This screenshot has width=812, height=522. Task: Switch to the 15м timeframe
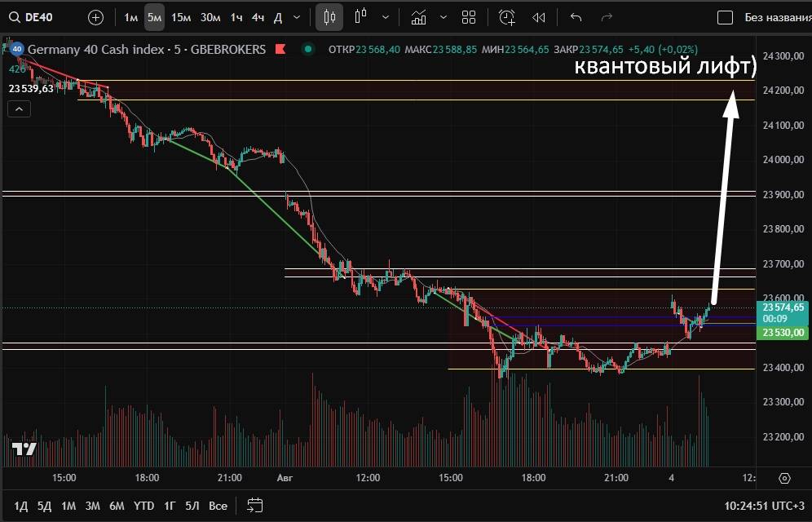coord(181,17)
